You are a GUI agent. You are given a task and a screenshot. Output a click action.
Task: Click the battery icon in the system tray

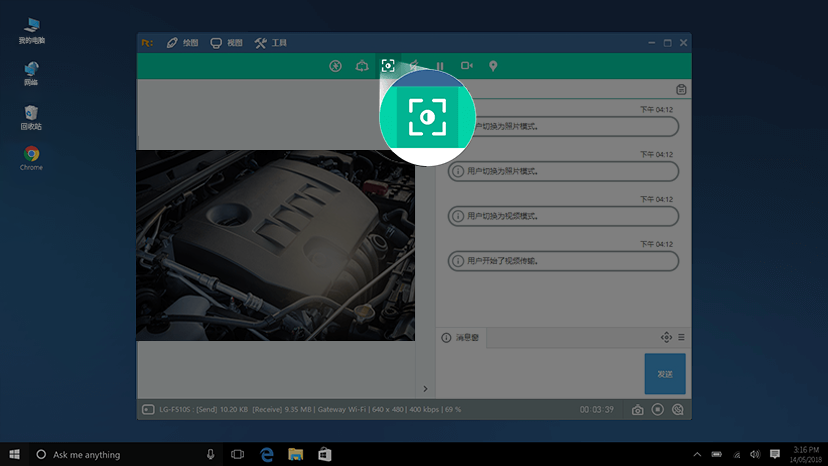(x=717, y=454)
